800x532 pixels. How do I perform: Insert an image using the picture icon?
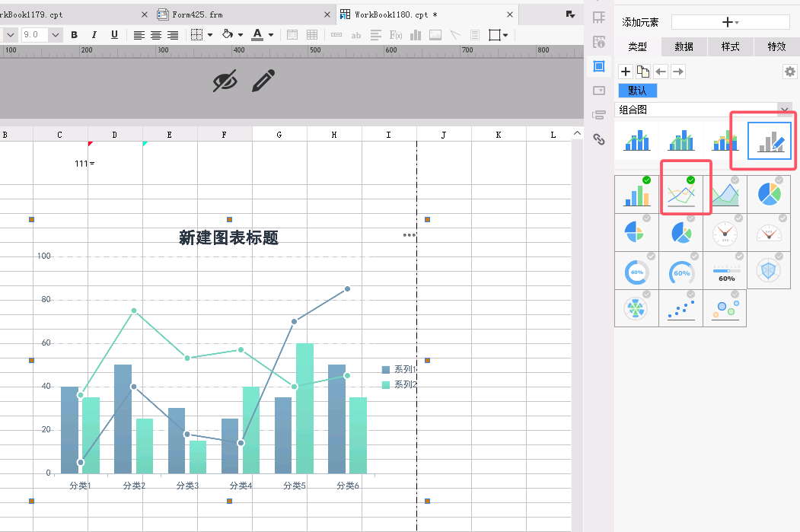pos(435,35)
